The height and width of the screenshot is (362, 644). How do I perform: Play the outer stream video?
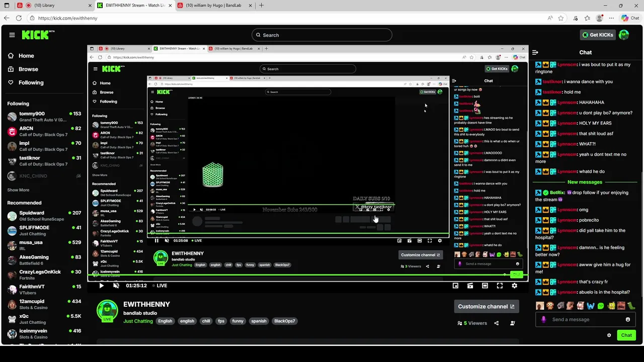click(101, 286)
